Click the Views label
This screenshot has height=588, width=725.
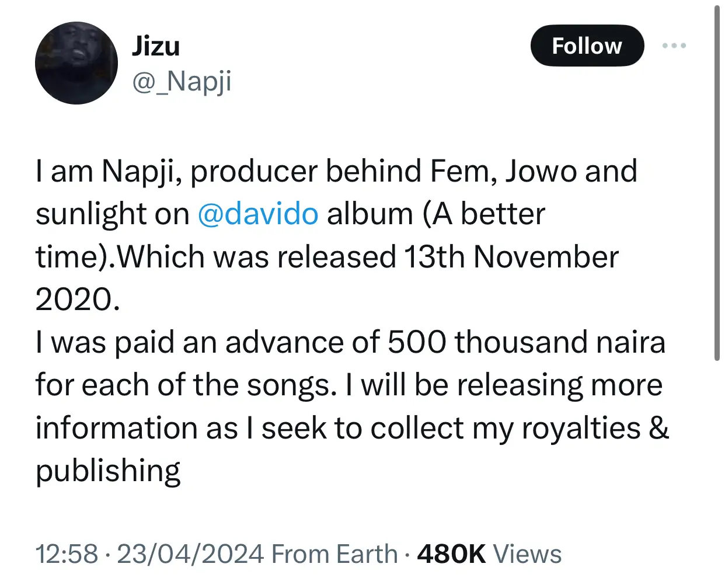pos(527,554)
